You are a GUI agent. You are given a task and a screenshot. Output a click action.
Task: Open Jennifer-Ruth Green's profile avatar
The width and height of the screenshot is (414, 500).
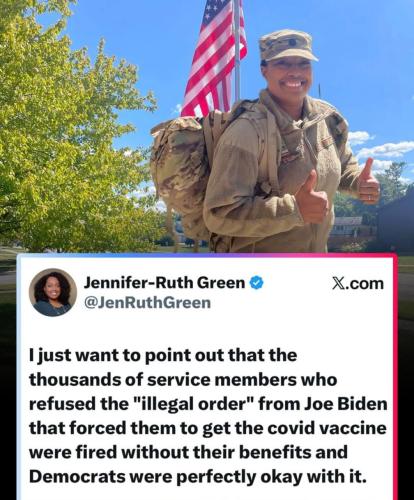pyautogui.click(x=53, y=292)
